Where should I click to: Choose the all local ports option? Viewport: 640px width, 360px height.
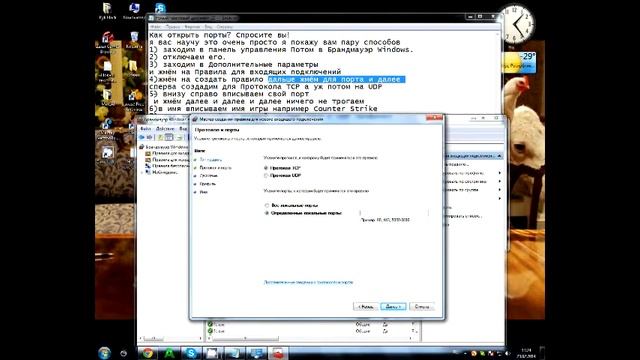pyautogui.click(x=267, y=205)
